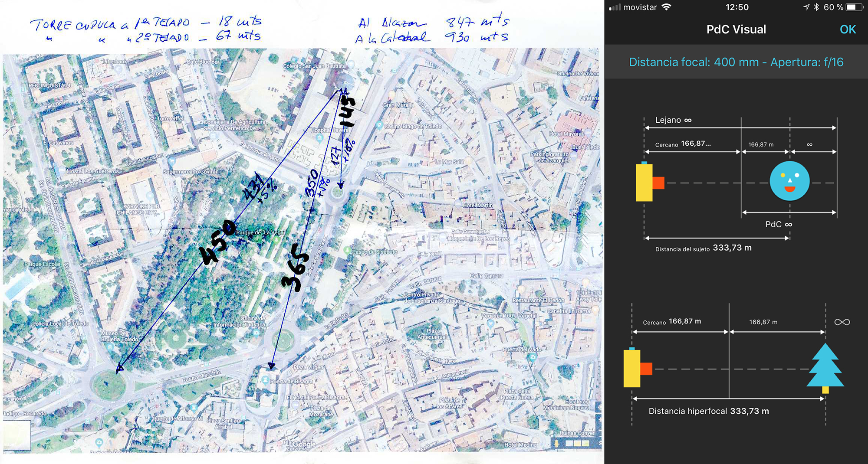Screen dimensions: 868x464
Task: Tap the focal length and aperture banner
Action: click(x=736, y=62)
